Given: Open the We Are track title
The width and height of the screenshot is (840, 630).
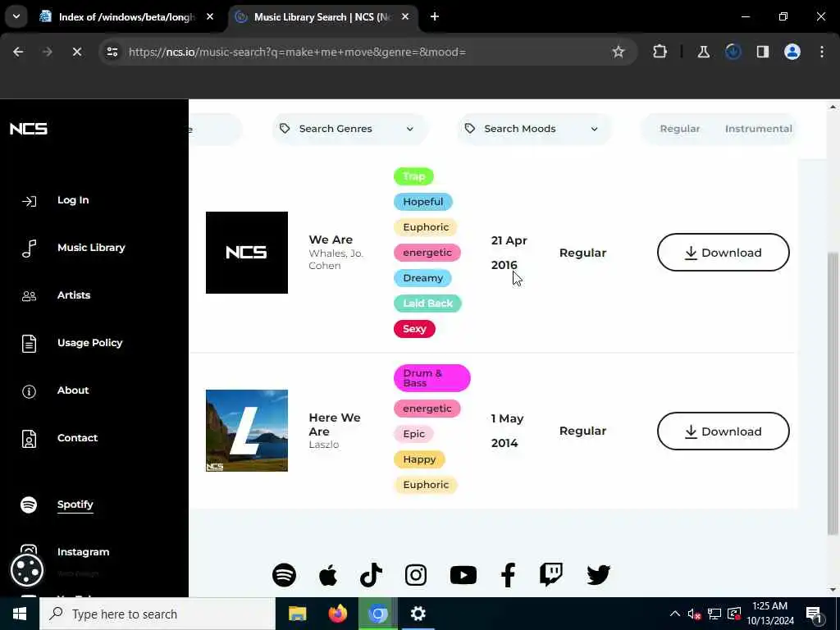Looking at the screenshot, I should click(x=331, y=240).
